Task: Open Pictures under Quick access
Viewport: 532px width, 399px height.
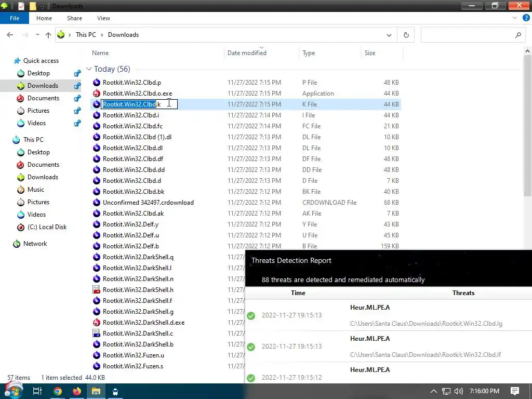Action: (38, 111)
